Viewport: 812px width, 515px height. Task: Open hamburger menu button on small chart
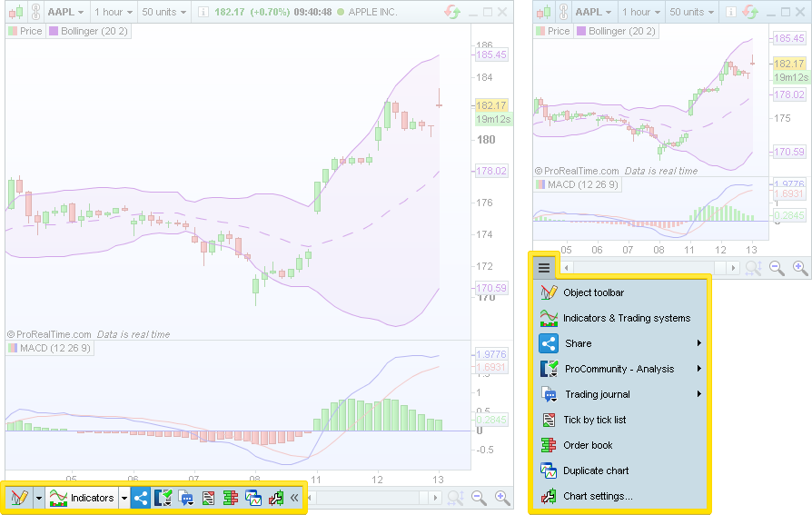pos(543,267)
